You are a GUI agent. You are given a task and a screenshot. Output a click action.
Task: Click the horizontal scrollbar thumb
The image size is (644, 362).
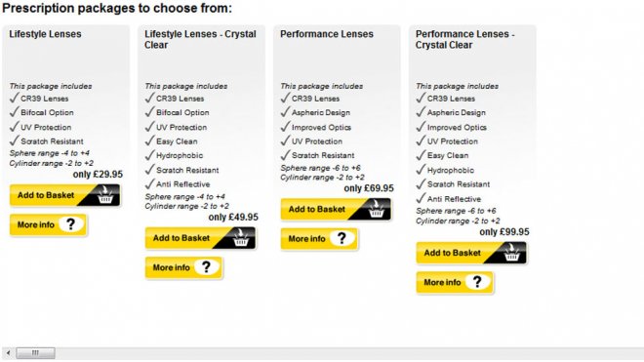35,353
